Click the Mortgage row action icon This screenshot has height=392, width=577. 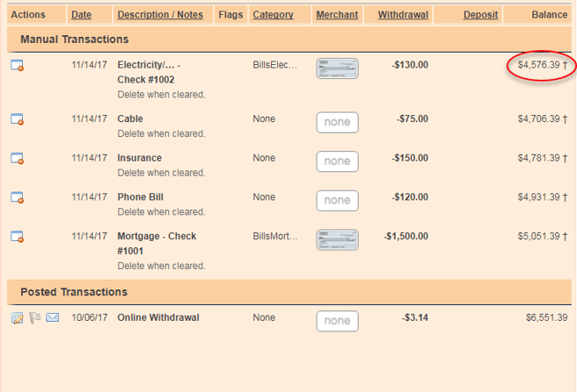coord(17,237)
